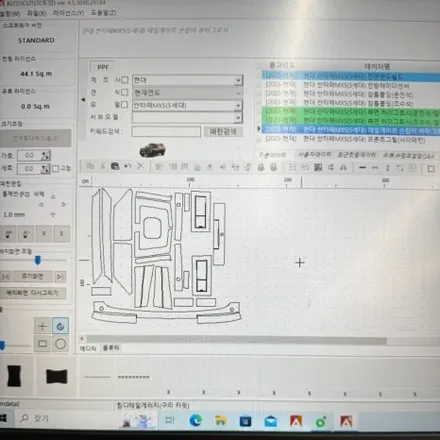Screen dimensions: 440x440
Task: Select the PPF tab
Action: point(103,67)
